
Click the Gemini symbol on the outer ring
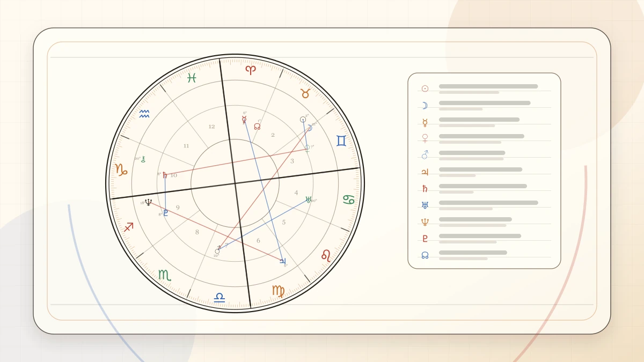(x=341, y=141)
